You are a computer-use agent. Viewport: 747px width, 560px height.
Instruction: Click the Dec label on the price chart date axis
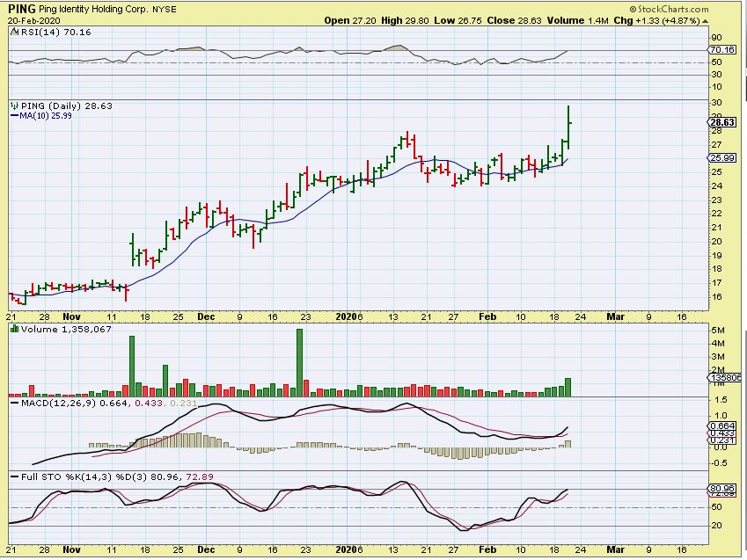[206, 316]
